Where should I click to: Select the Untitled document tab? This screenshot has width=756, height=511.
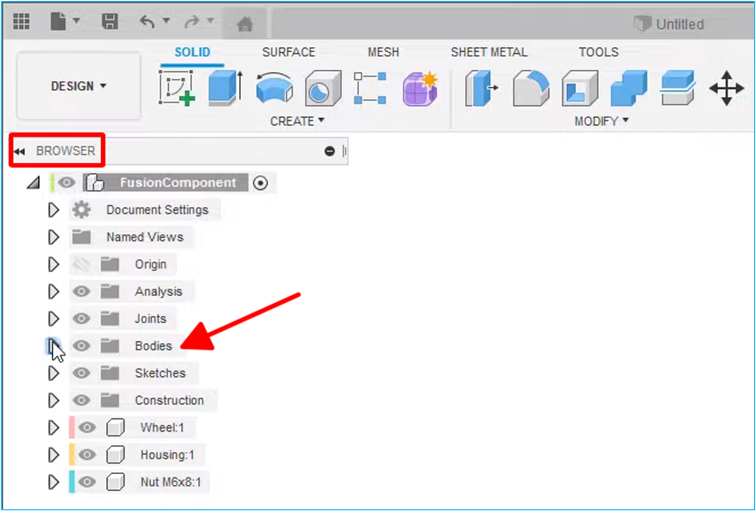pos(669,24)
